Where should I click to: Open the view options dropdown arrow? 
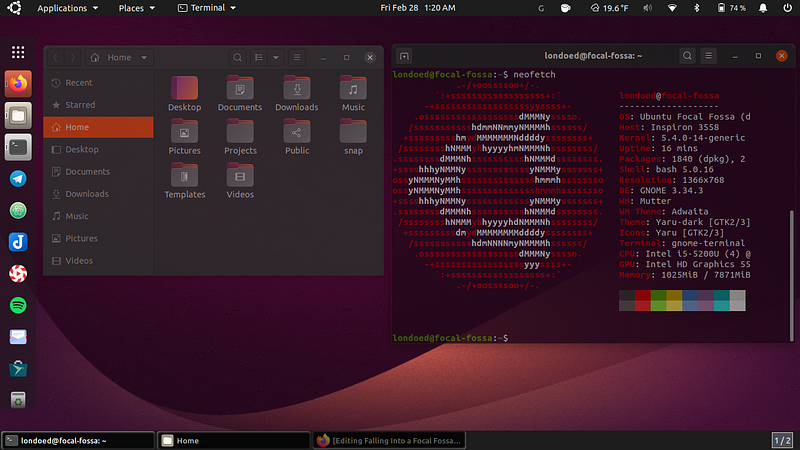point(275,58)
